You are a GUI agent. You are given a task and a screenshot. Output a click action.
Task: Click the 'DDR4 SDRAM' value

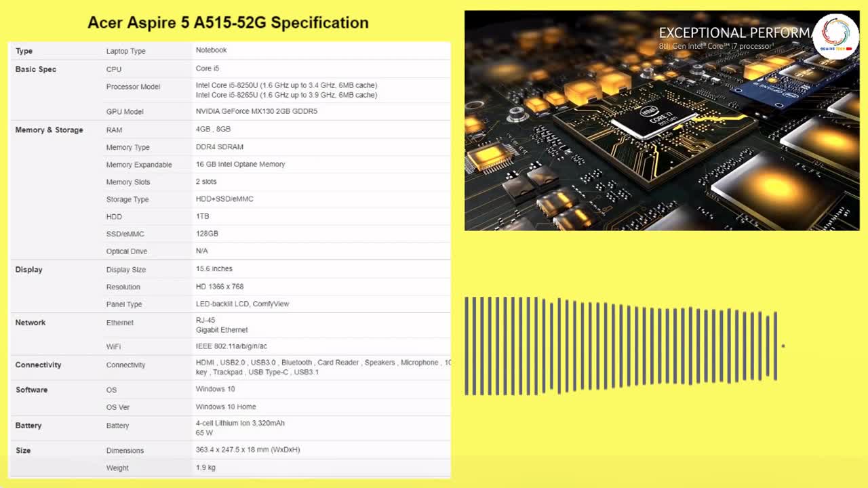pos(219,147)
